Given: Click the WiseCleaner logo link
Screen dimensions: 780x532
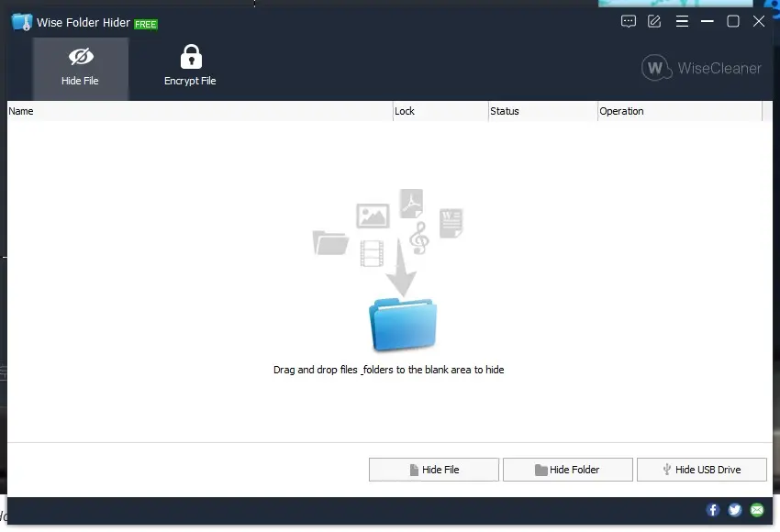Looking at the screenshot, I should (701, 68).
